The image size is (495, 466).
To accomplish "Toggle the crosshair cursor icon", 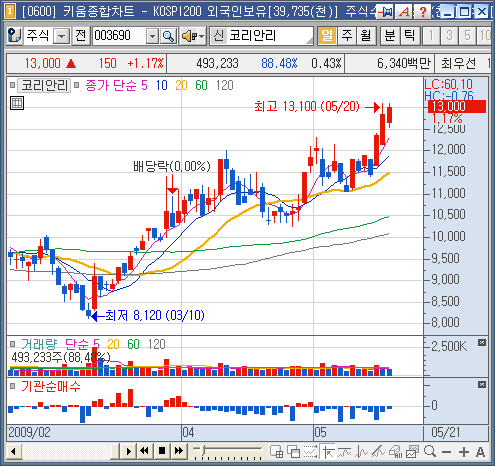I will pos(328,452).
